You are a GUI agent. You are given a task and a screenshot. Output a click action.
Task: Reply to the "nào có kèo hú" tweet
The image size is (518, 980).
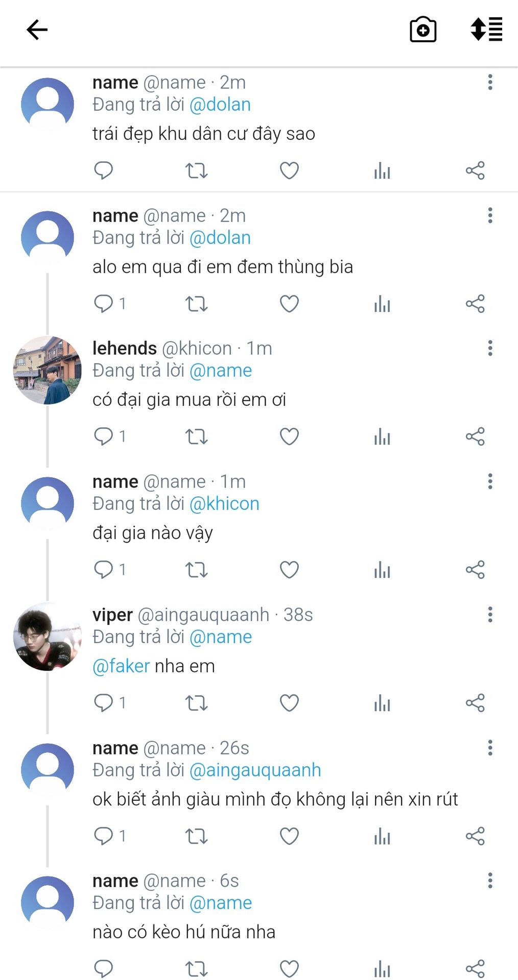coord(103,968)
